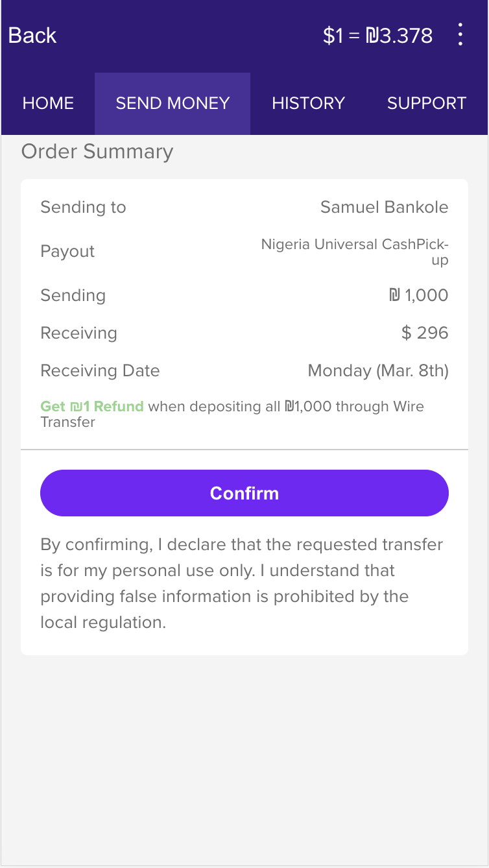Viewport: 489px width, 868px height.
Task: Click the Get ₪1 Refund link
Action: click(92, 407)
